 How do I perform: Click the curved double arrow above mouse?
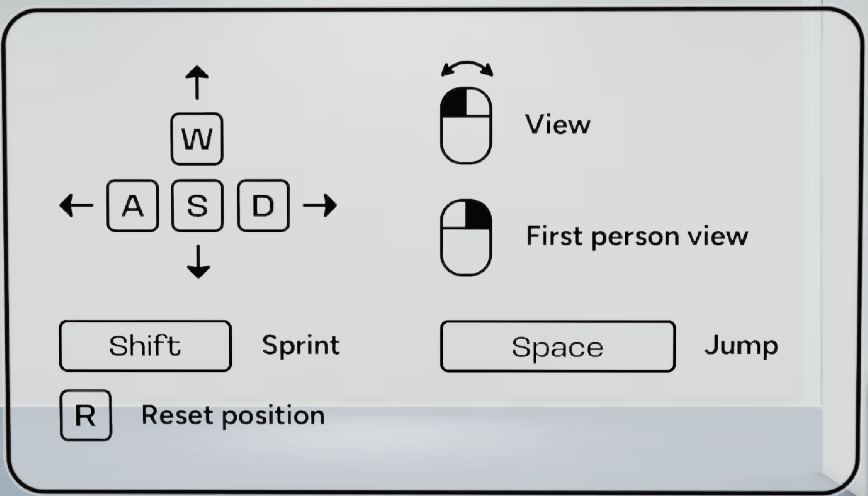(467, 69)
